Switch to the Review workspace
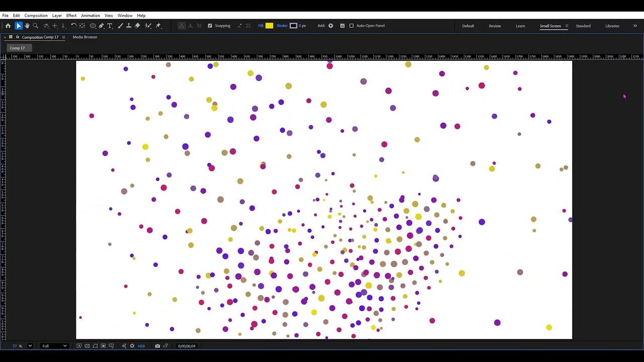Image resolution: width=644 pixels, height=362 pixels. 495,26
